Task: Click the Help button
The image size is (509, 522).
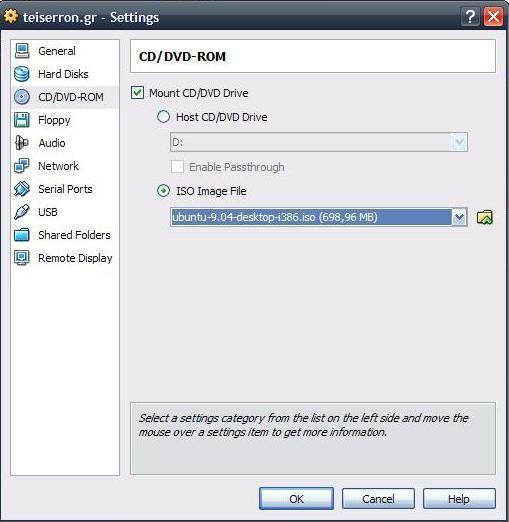Action: click(459, 499)
